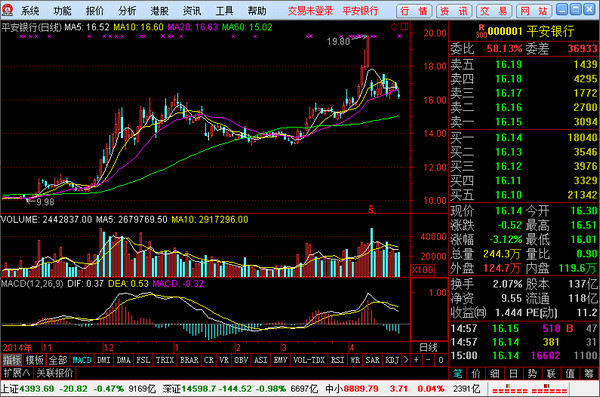The height and width of the screenshot is (397, 600).
Task: Click the R 300 badge beside stock code
Action: (481, 31)
